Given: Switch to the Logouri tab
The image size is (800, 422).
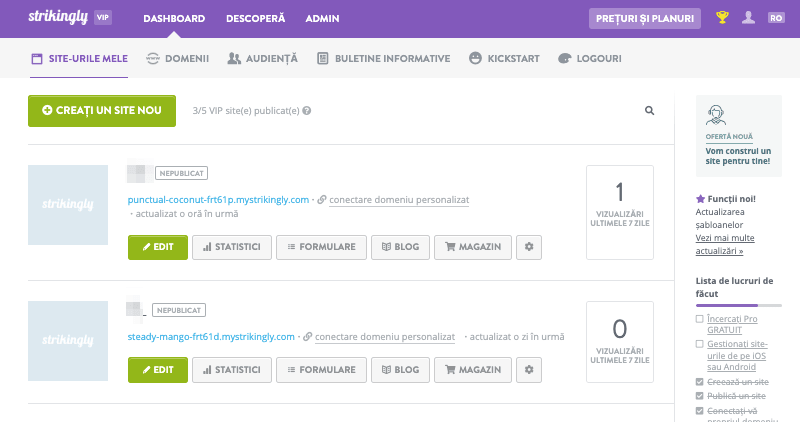Looking at the screenshot, I should pos(590,59).
